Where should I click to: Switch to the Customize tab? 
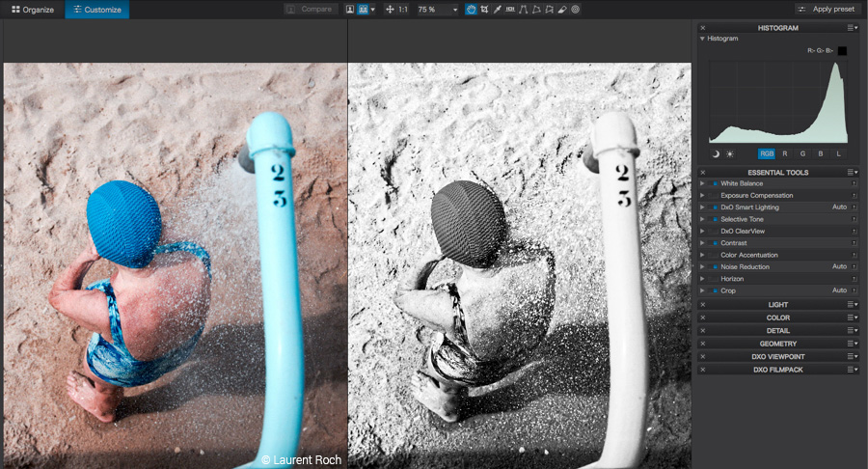tap(97, 10)
